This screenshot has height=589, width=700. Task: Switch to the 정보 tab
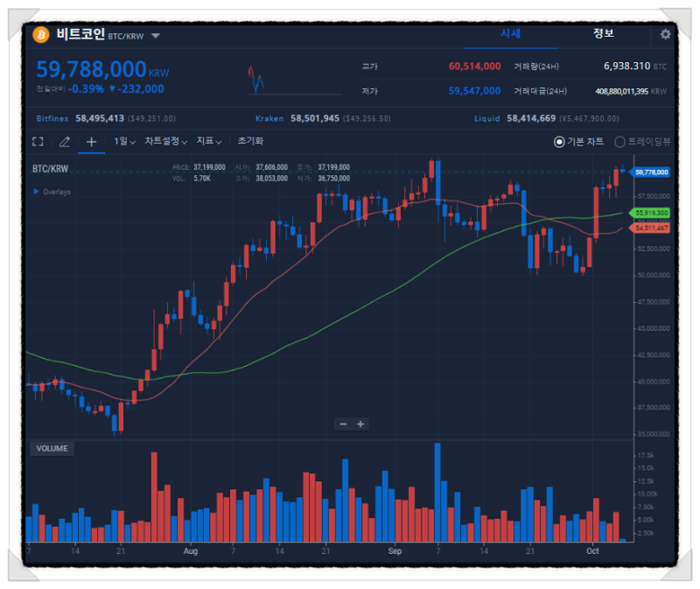pyautogui.click(x=603, y=33)
